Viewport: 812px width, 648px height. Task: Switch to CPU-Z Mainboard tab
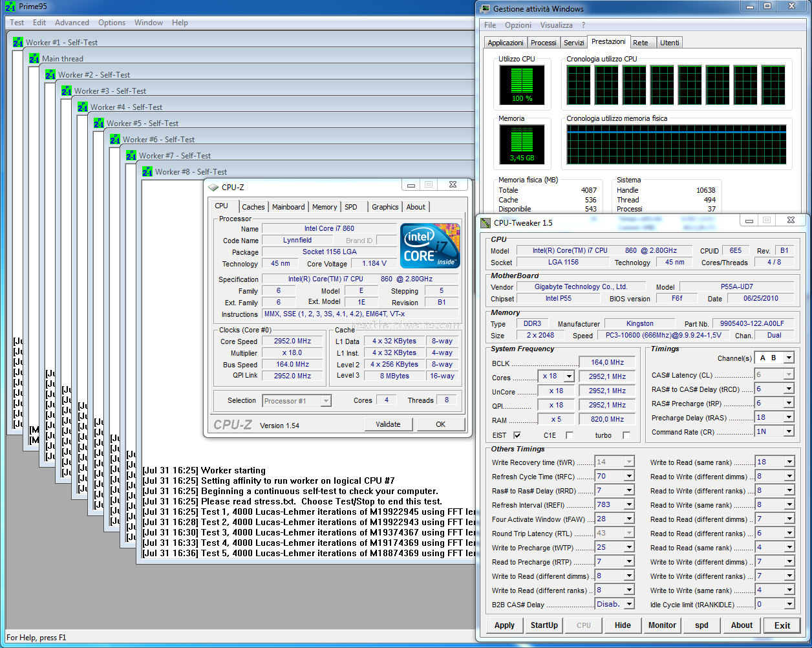(288, 207)
